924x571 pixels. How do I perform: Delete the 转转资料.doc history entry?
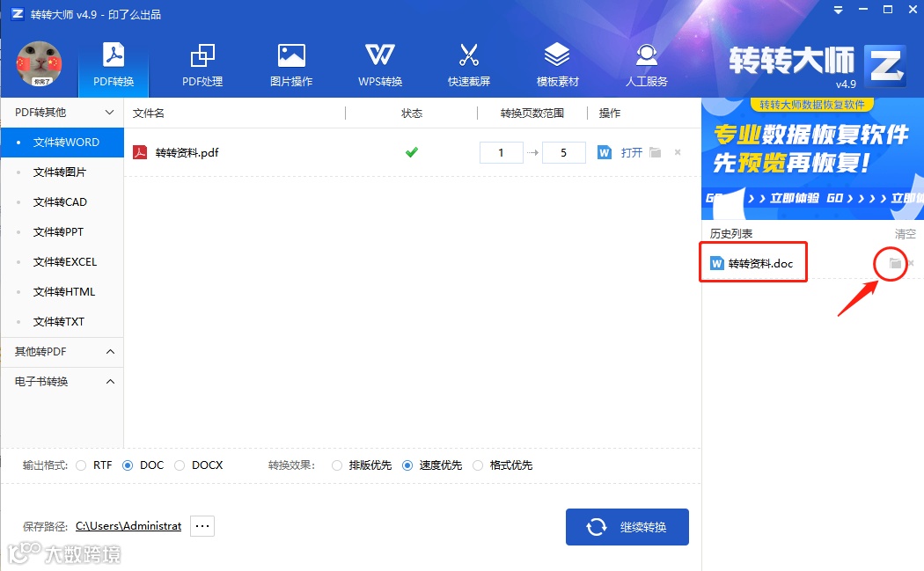pos(911,263)
